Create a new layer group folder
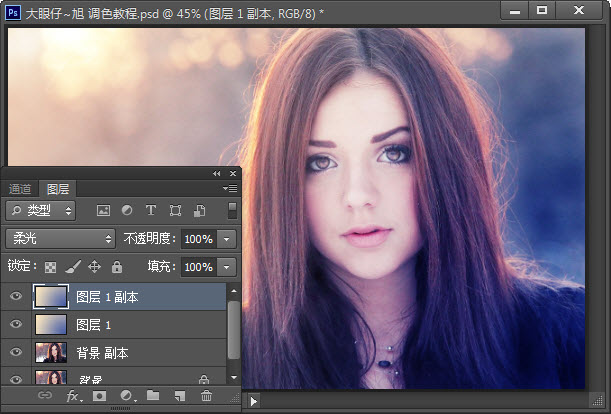The width and height of the screenshot is (611, 414). click(x=153, y=397)
